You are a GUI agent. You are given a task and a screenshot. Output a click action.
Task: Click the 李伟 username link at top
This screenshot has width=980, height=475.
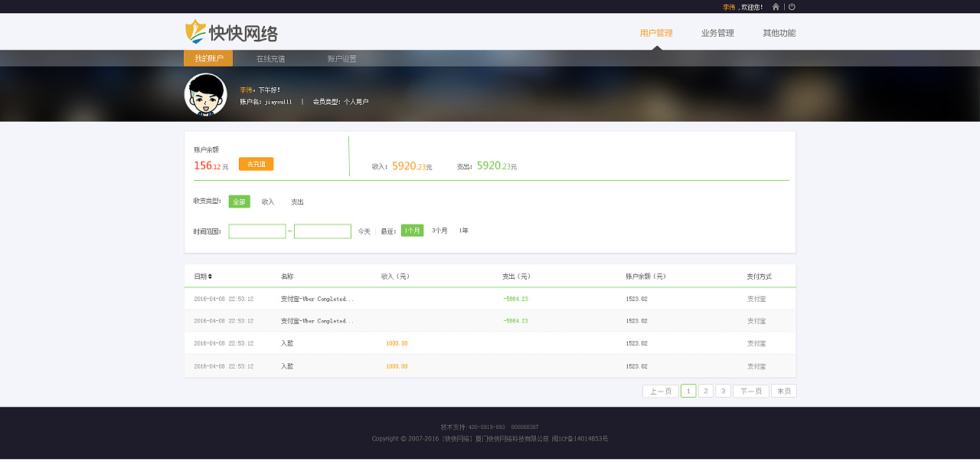(x=730, y=7)
